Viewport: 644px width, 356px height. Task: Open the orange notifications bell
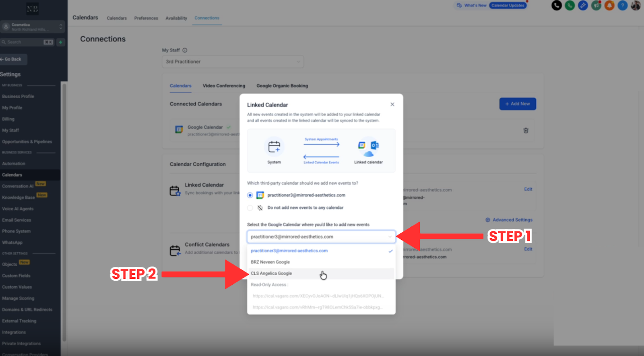pos(609,5)
